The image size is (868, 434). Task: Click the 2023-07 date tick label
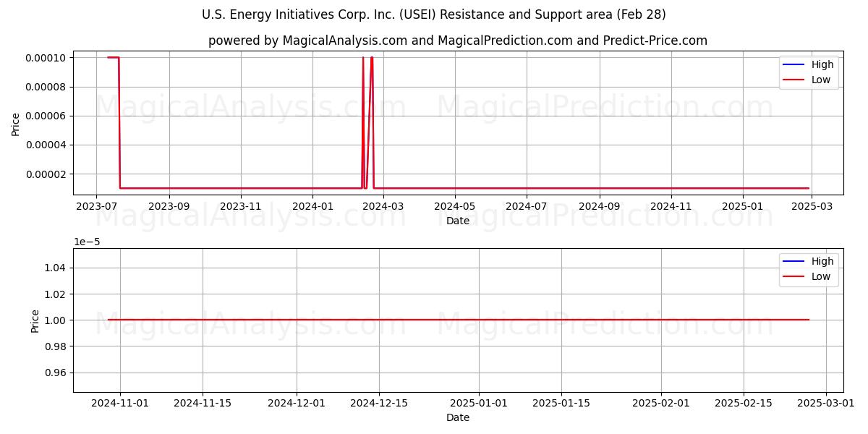(96, 206)
